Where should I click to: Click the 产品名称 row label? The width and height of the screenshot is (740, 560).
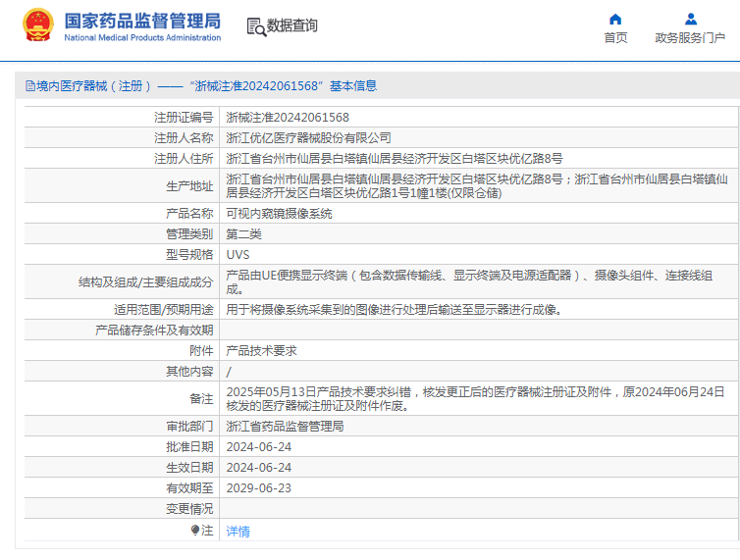189,213
